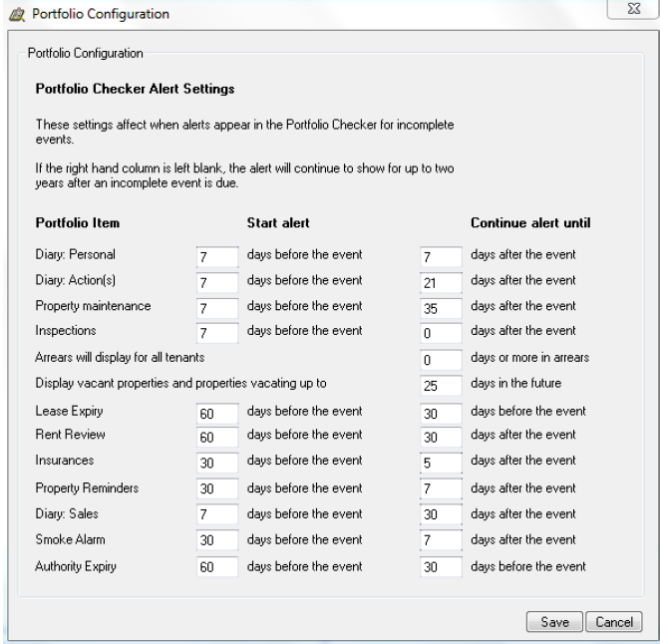Edit the arrears days threshold field
660x644 pixels.
442,359
